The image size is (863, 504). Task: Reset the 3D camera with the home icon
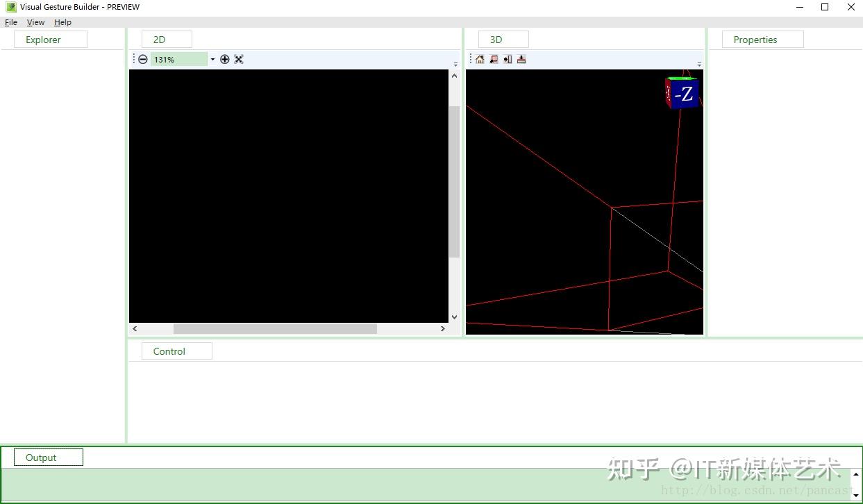(x=480, y=59)
